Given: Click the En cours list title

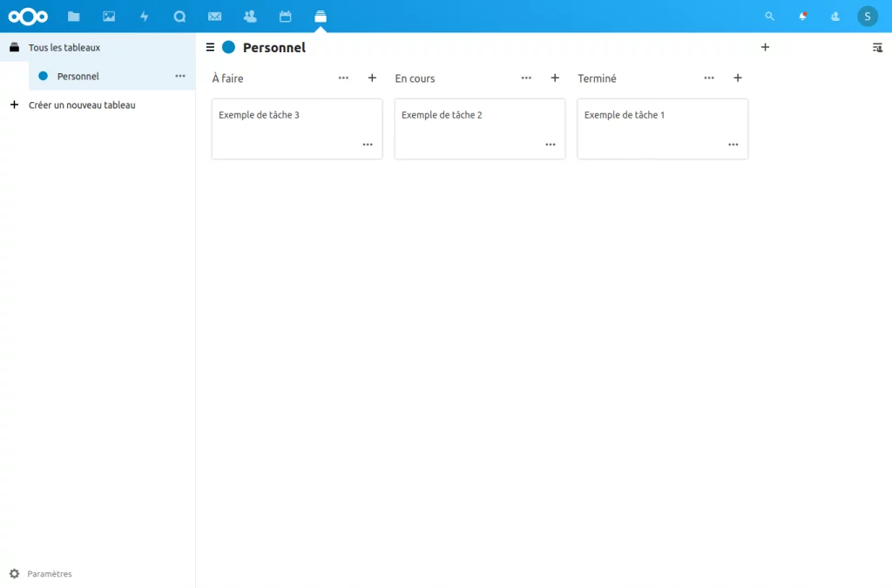Looking at the screenshot, I should 415,78.
